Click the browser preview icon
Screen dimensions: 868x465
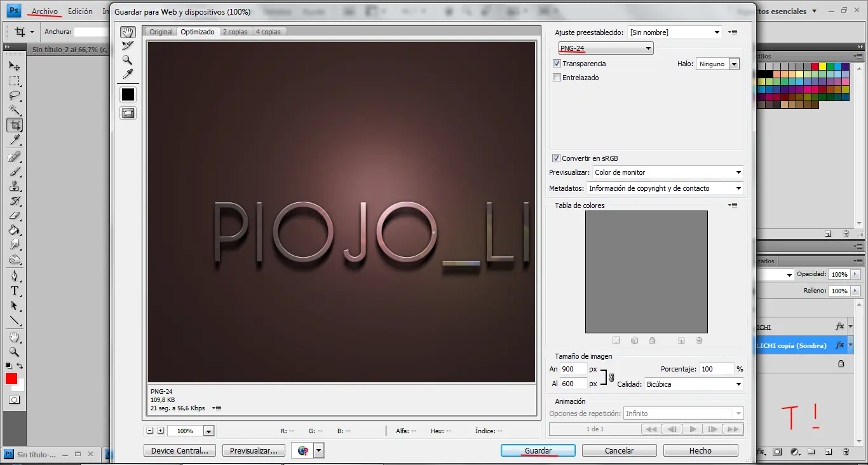tap(303, 450)
